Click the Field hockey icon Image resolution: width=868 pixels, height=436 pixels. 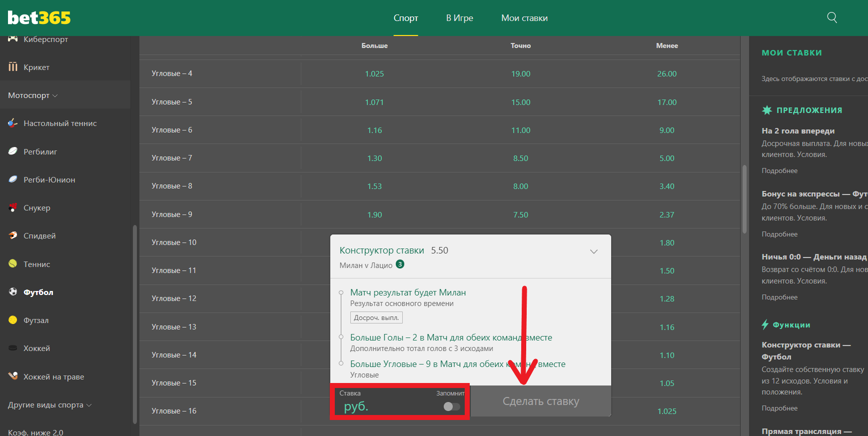click(13, 376)
